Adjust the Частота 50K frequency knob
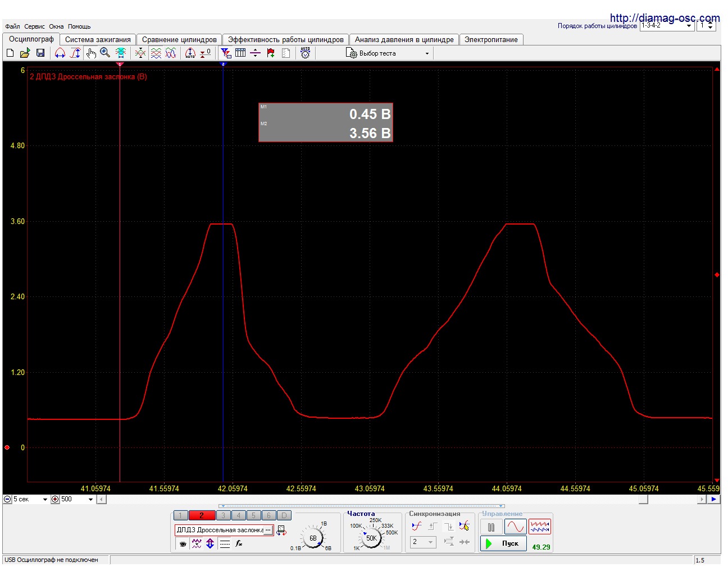The width and height of the screenshot is (728, 567). pos(371,538)
